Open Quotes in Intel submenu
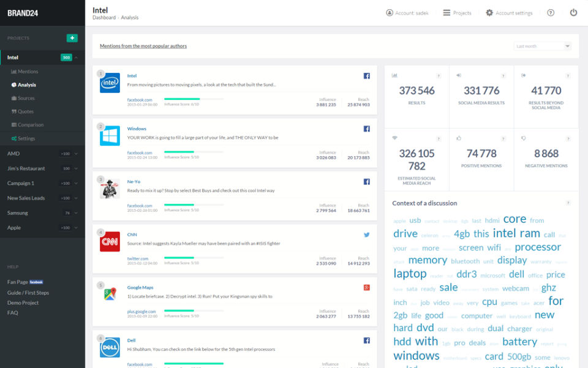Image resolution: width=588 pixels, height=368 pixels. coord(23,111)
